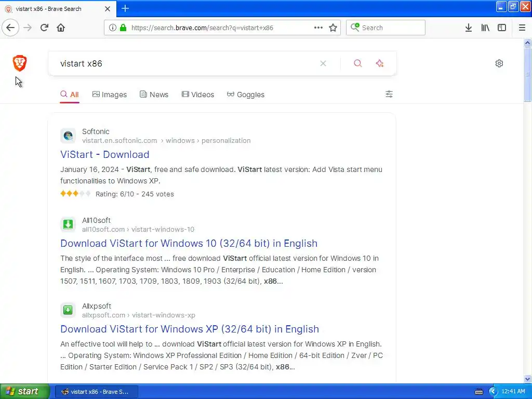Bookmark this page with the star
The height and width of the screenshot is (399, 532).
pyautogui.click(x=333, y=28)
